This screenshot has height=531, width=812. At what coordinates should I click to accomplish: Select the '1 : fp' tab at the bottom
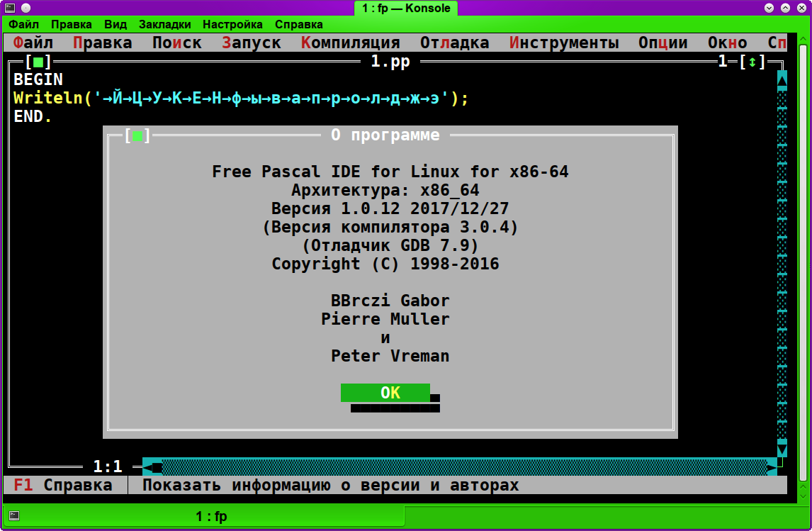pos(210,516)
